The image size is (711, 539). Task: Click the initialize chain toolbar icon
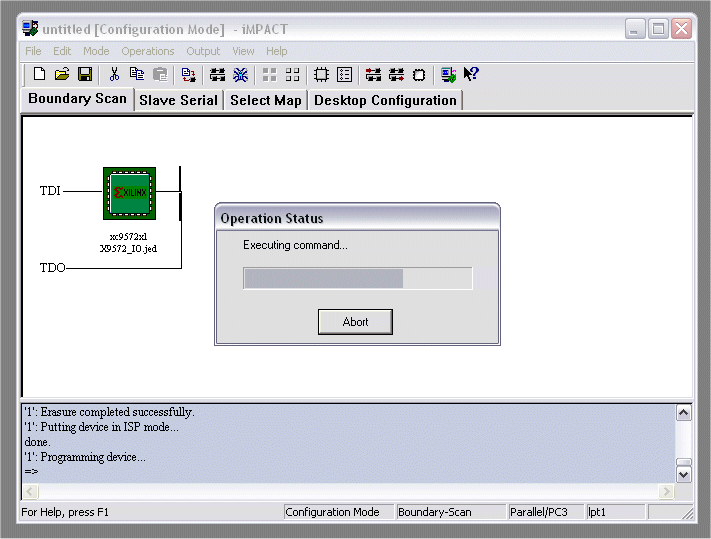(x=218, y=75)
